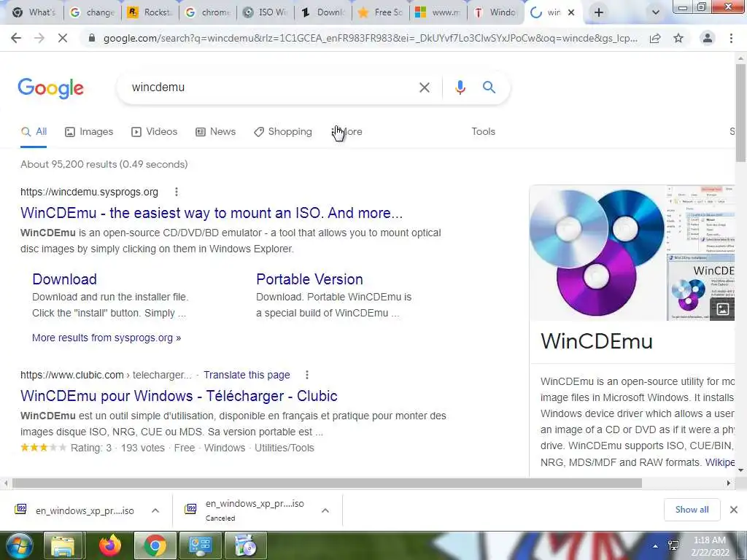This screenshot has height=560, width=747.
Task: Click the horizontal scrollbar right arrow
Action: (x=729, y=483)
